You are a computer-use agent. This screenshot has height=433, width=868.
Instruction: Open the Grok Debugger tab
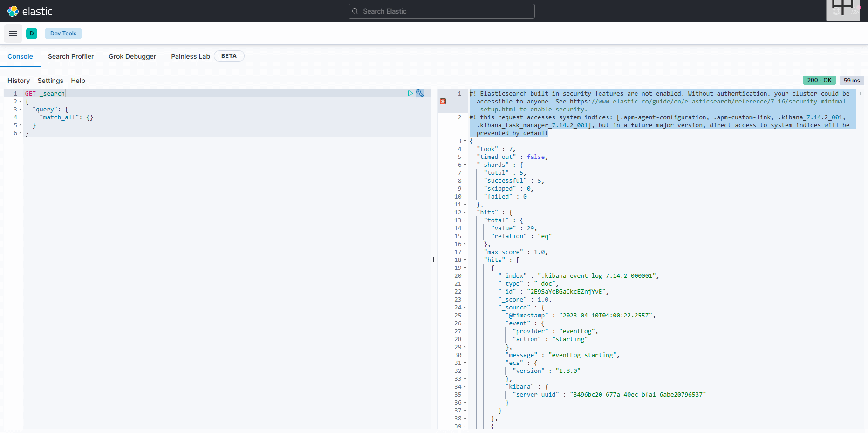[x=132, y=56]
